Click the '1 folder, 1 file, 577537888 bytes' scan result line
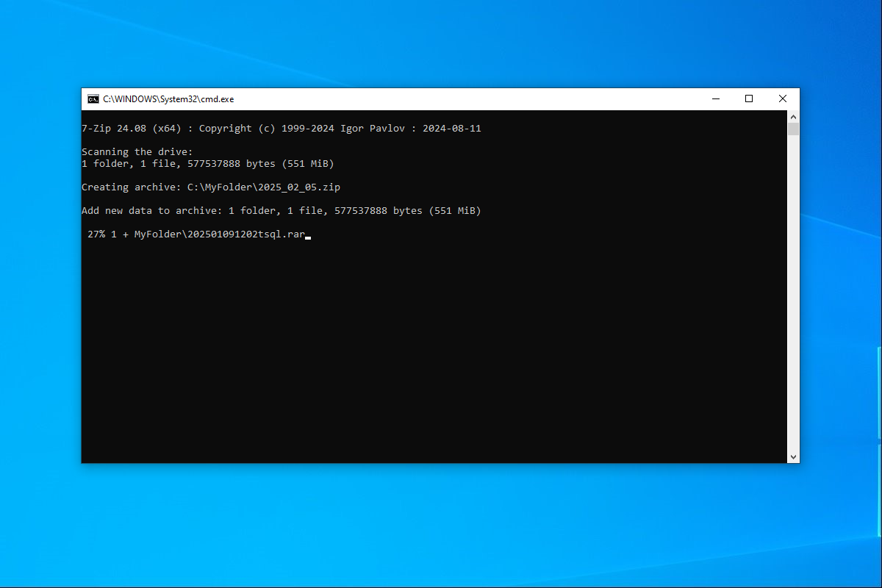The image size is (882, 588). click(208, 164)
